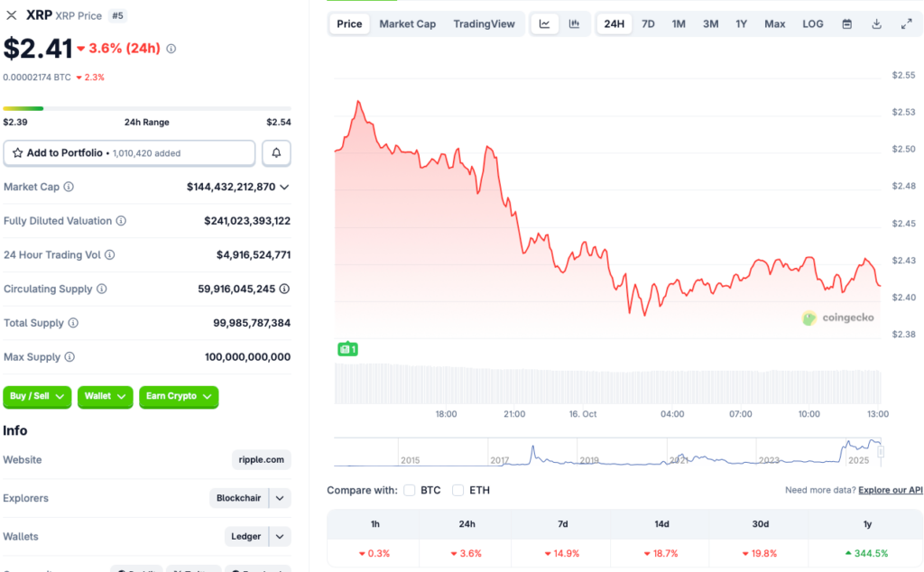Click the Explore our API link
This screenshot has height=572, width=924.
point(890,490)
